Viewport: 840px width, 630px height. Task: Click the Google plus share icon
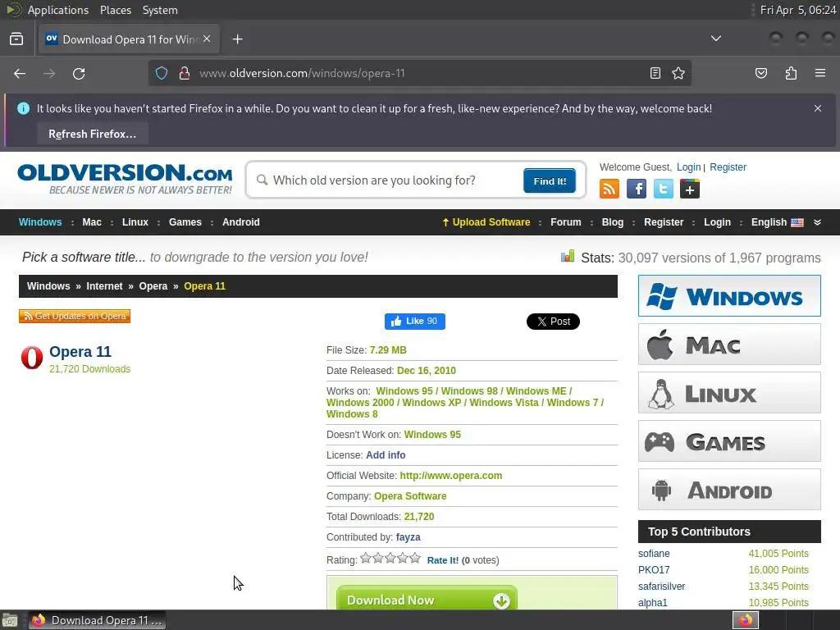click(x=689, y=189)
